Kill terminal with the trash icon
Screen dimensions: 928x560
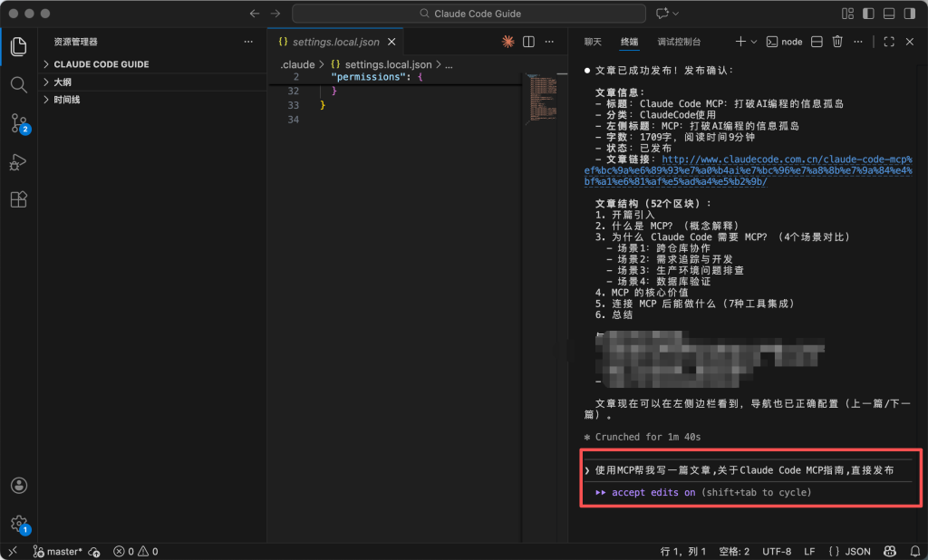click(x=837, y=42)
